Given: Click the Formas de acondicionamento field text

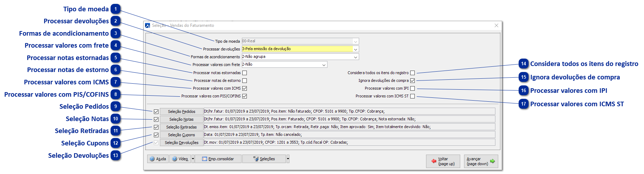Looking at the screenshot, I should (254, 57).
